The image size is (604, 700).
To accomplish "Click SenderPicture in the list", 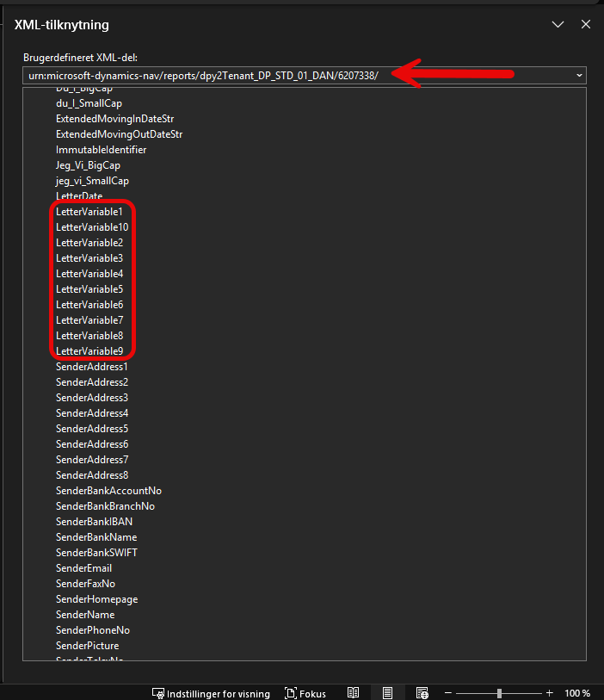I will [87, 646].
